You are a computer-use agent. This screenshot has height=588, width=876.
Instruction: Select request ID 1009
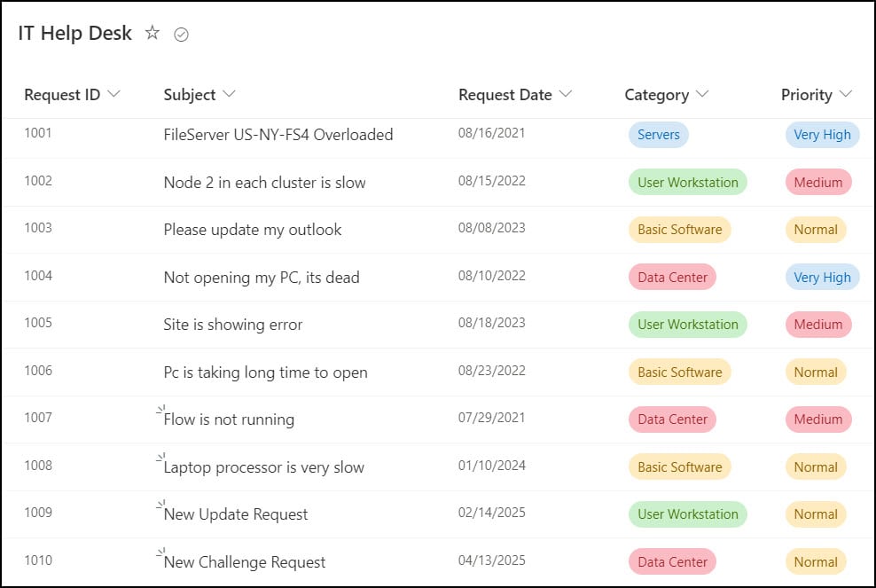[x=38, y=513]
